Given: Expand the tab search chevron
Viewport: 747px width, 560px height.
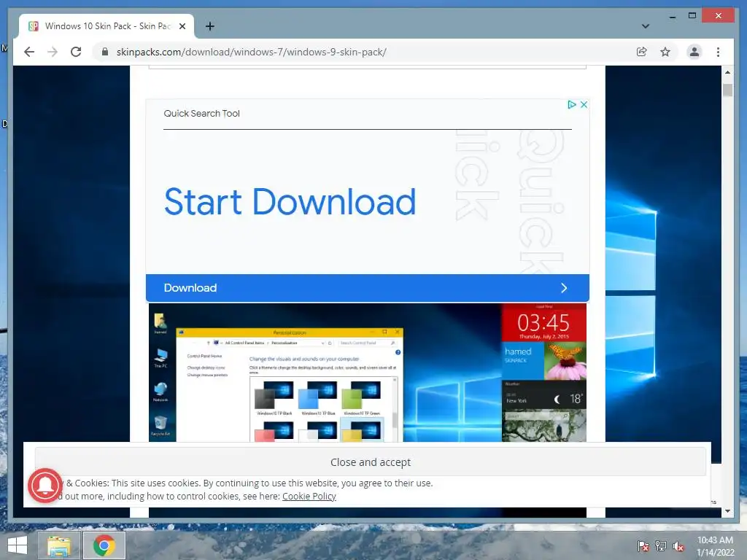Looking at the screenshot, I should (x=645, y=26).
